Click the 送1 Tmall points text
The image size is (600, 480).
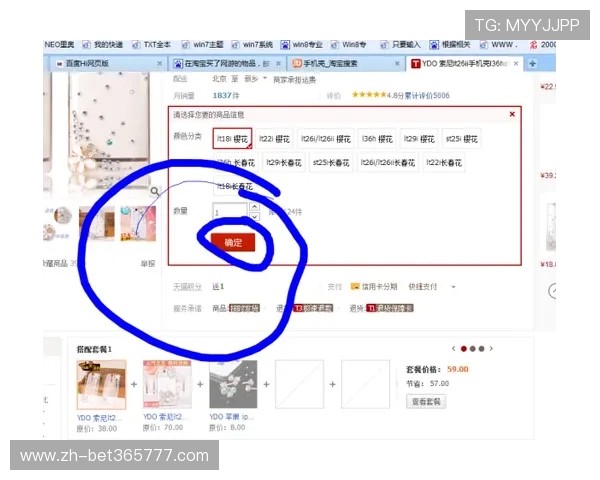click(x=218, y=286)
